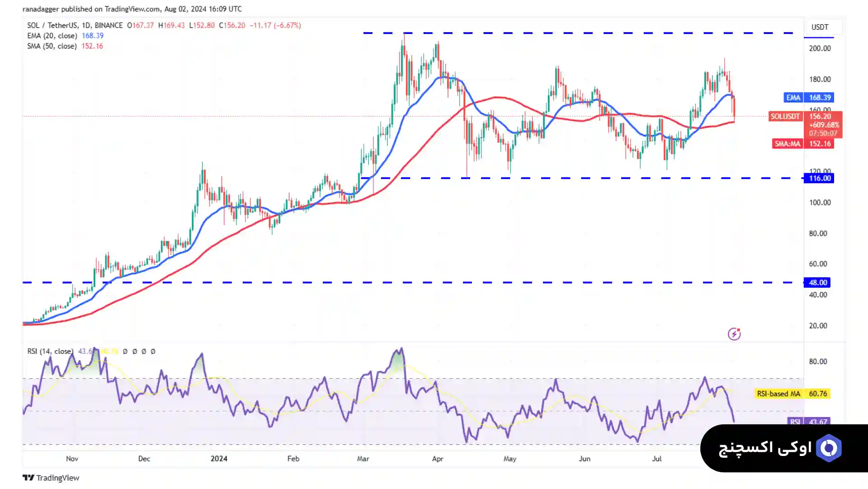Click the RSI-based MA 60.76 label
Viewport: 868px width, 489px height.
pos(793,394)
